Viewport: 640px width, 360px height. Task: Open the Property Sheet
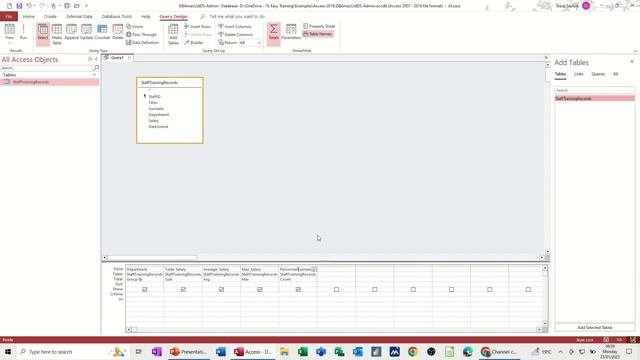pos(319,26)
